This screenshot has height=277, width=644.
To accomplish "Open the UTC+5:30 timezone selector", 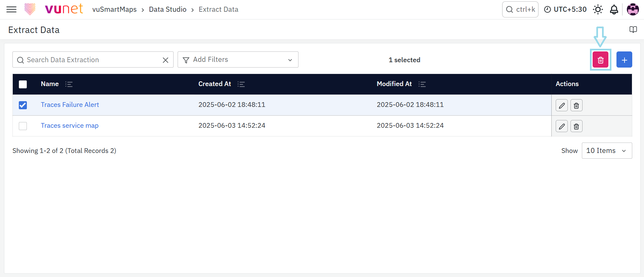I will pyautogui.click(x=565, y=9).
